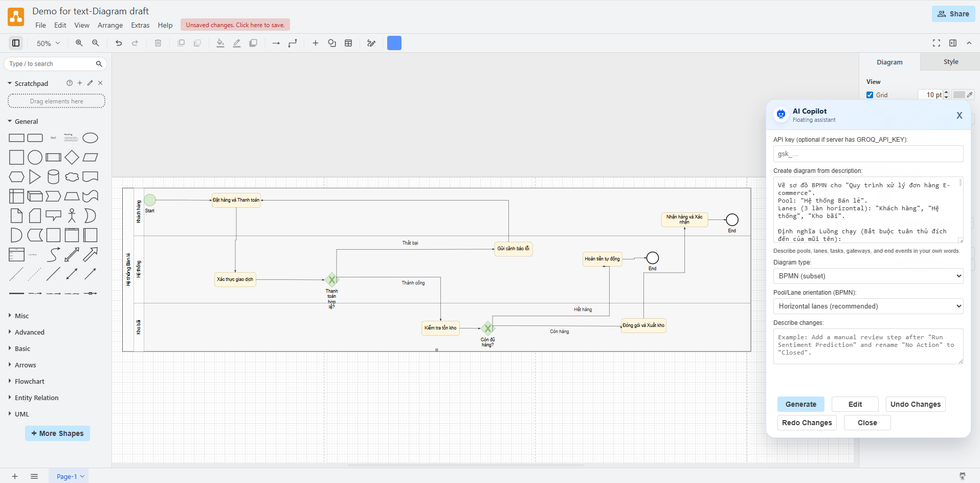Click the API key input field

point(868,154)
